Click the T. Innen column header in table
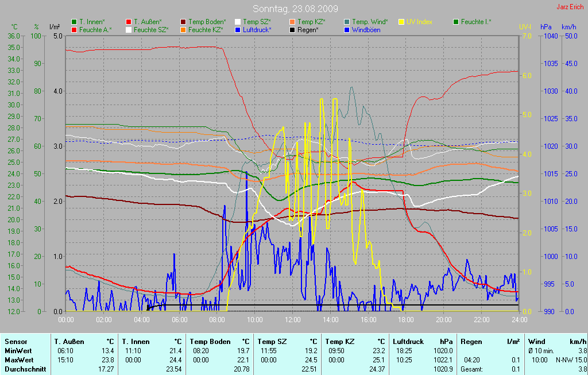588x375 pixels. point(136,342)
